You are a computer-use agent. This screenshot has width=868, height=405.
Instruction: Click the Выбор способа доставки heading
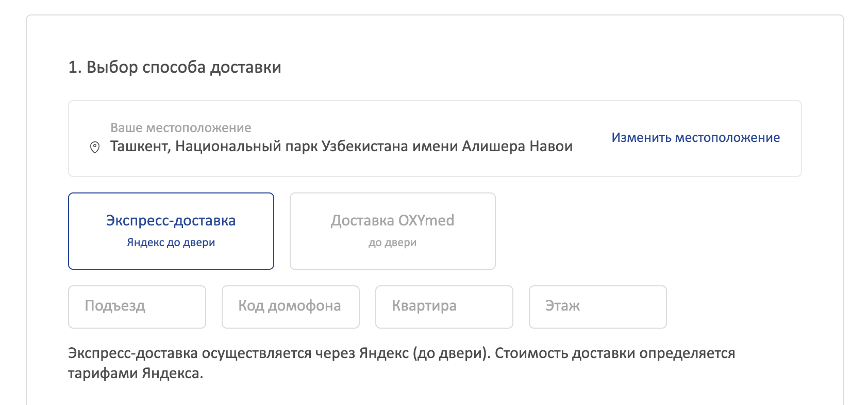(x=183, y=67)
